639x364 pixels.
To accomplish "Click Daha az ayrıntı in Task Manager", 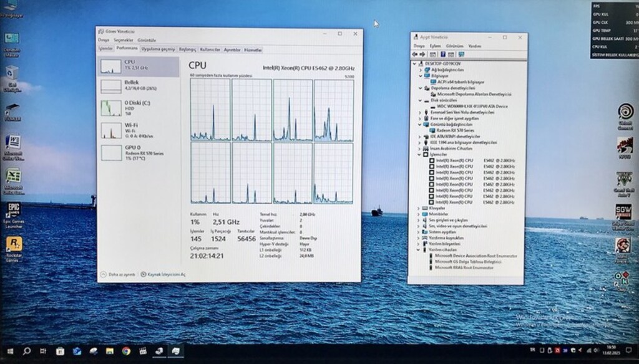I will click(x=118, y=274).
